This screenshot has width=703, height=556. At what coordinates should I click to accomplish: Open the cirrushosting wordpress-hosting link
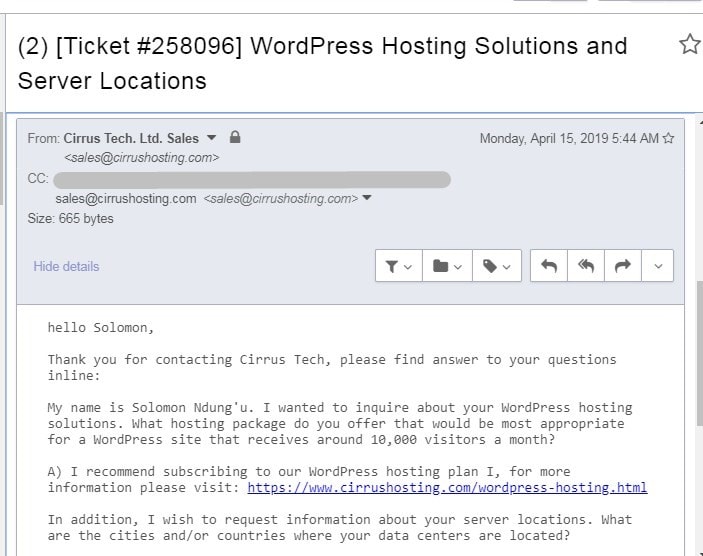447,487
